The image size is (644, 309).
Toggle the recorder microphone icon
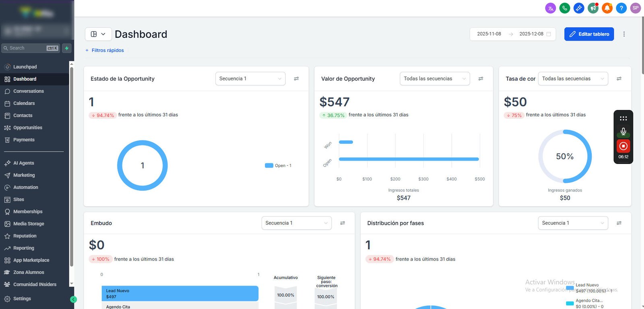(x=623, y=131)
